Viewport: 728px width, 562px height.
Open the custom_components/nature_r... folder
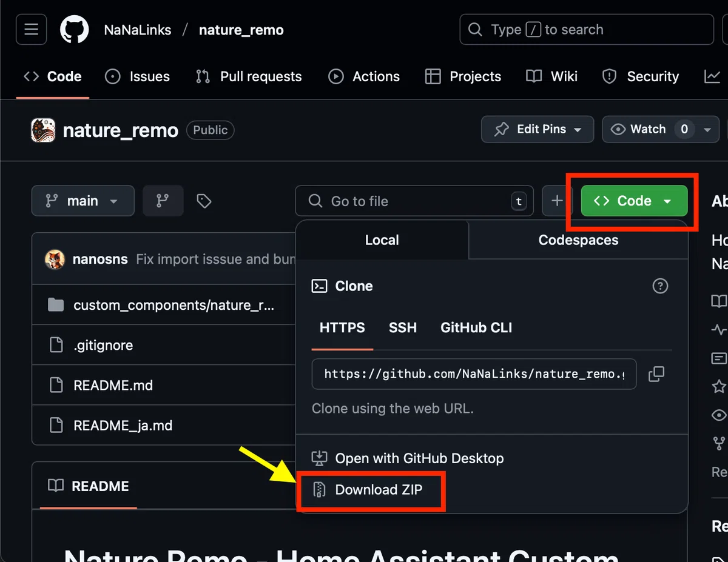point(174,305)
